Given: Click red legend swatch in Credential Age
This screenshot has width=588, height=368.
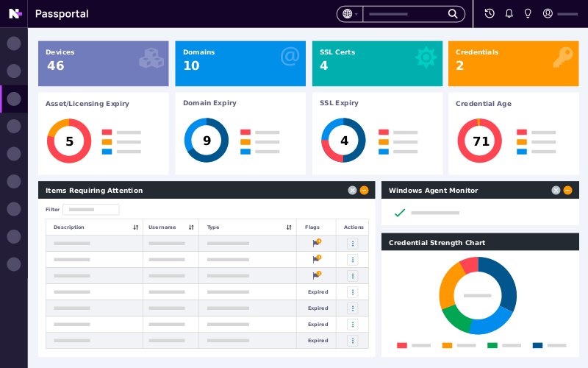Looking at the screenshot, I should click(522, 132).
